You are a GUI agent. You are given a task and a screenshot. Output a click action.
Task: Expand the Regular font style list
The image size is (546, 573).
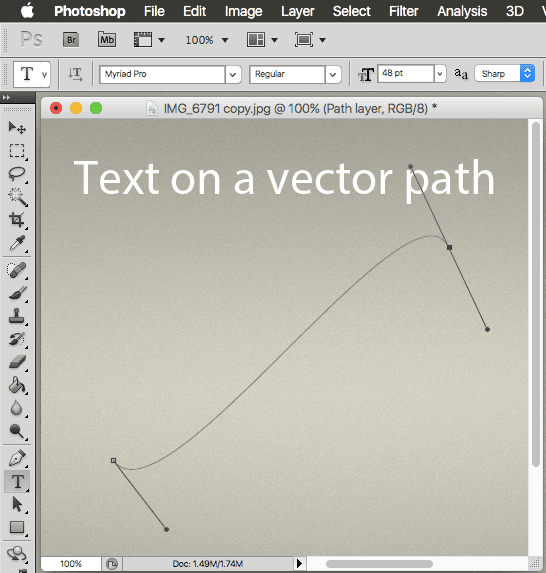pyautogui.click(x=333, y=75)
